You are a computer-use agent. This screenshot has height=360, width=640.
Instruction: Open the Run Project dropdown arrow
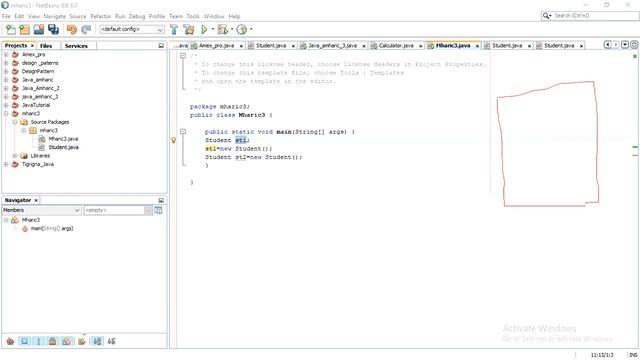pyautogui.click(x=213, y=29)
